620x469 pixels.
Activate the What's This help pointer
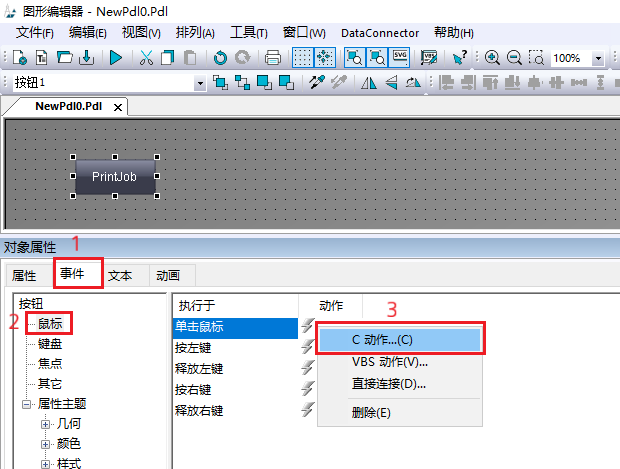coord(459,58)
